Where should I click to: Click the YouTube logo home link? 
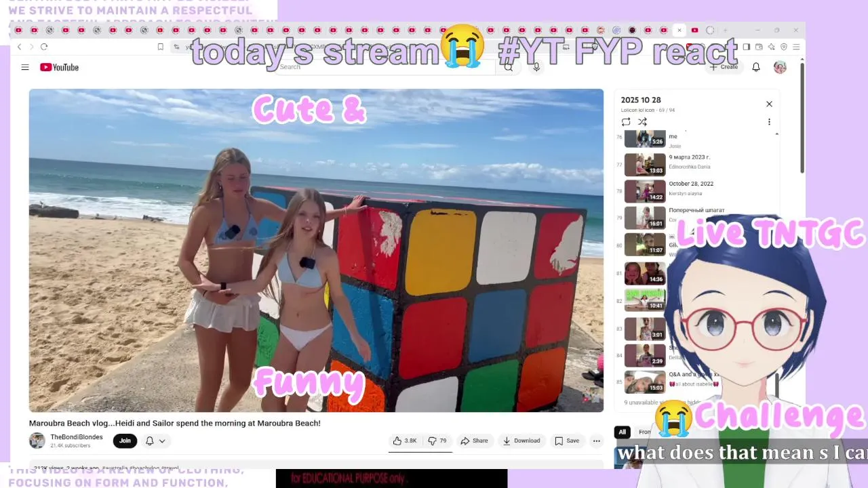click(x=59, y=67)
